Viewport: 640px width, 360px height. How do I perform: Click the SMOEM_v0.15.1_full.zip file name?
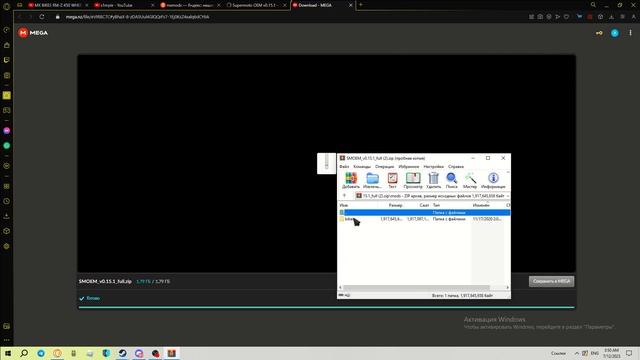tap(105, 281)
